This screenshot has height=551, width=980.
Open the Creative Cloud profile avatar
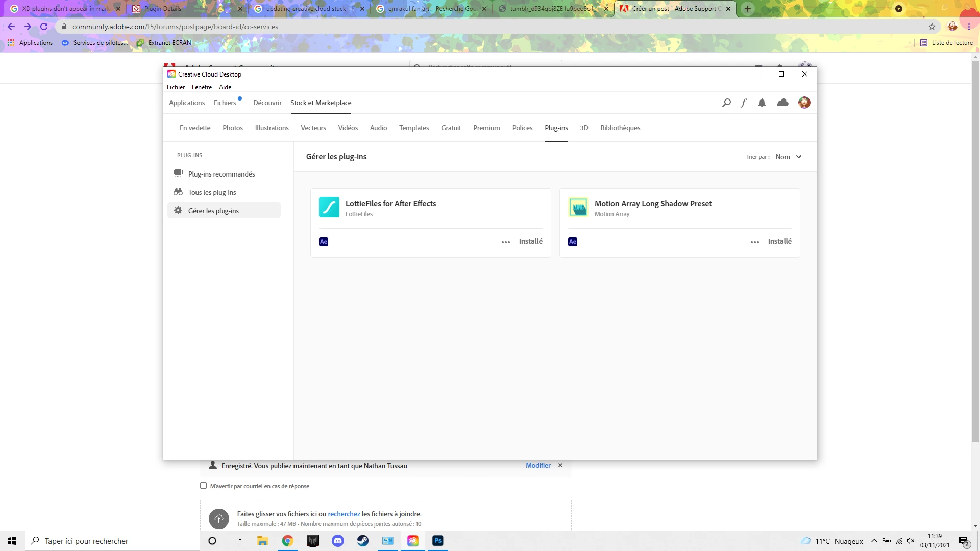(x=804, y=103)
